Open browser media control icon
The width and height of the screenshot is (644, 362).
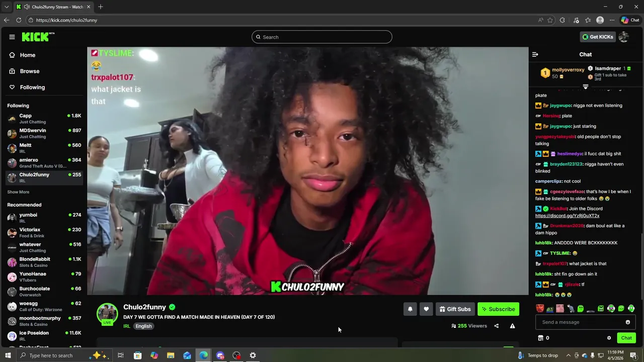tap(576, 20)
